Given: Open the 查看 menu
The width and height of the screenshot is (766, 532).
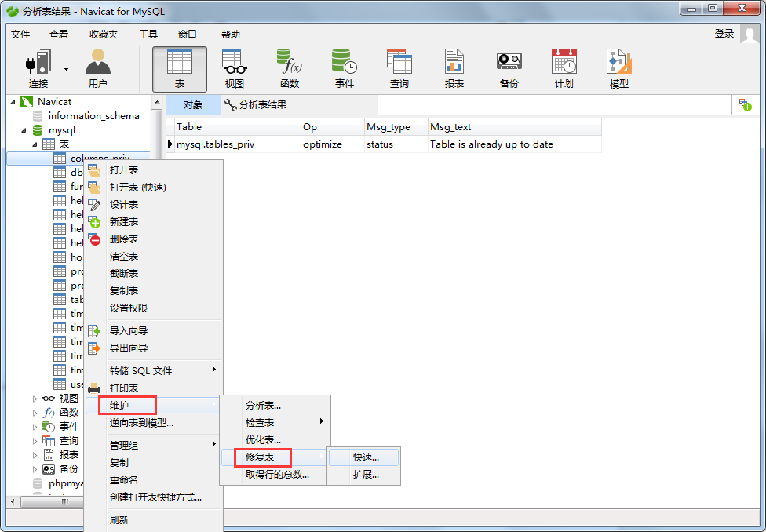Looking at the screenshot, I should pyautogui.click(x=59, y=35).
